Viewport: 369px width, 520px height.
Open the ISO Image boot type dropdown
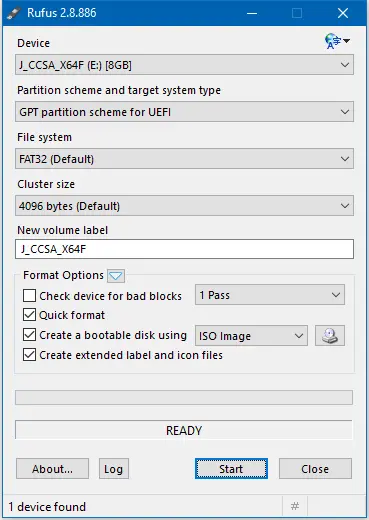[x=251, y=336]
